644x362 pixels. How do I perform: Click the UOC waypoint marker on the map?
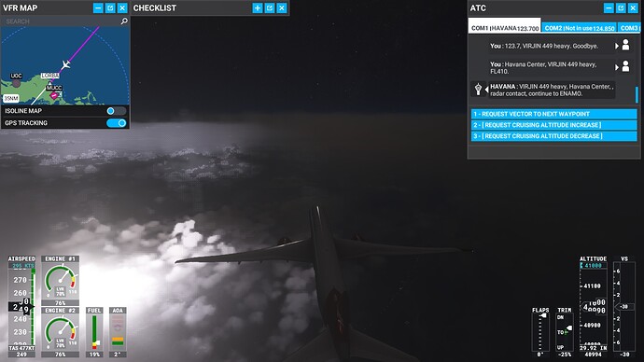click(16, 83)
